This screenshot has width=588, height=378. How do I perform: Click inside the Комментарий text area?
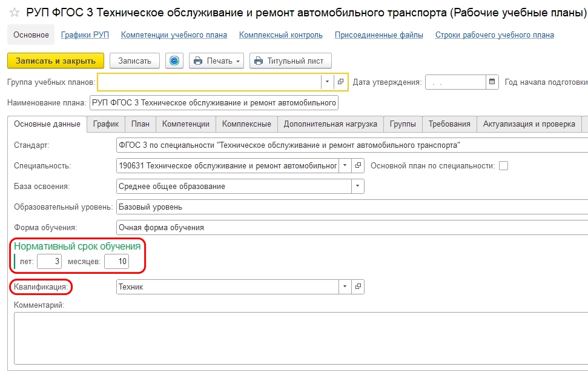click(x=301, y=338)
